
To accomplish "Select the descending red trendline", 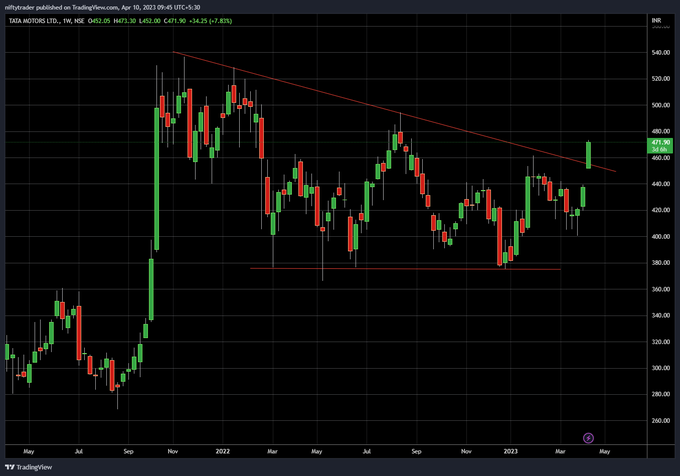I will (x=394, y=111).
